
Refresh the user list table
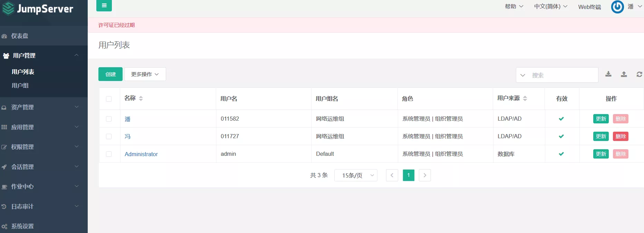[639, 74]
